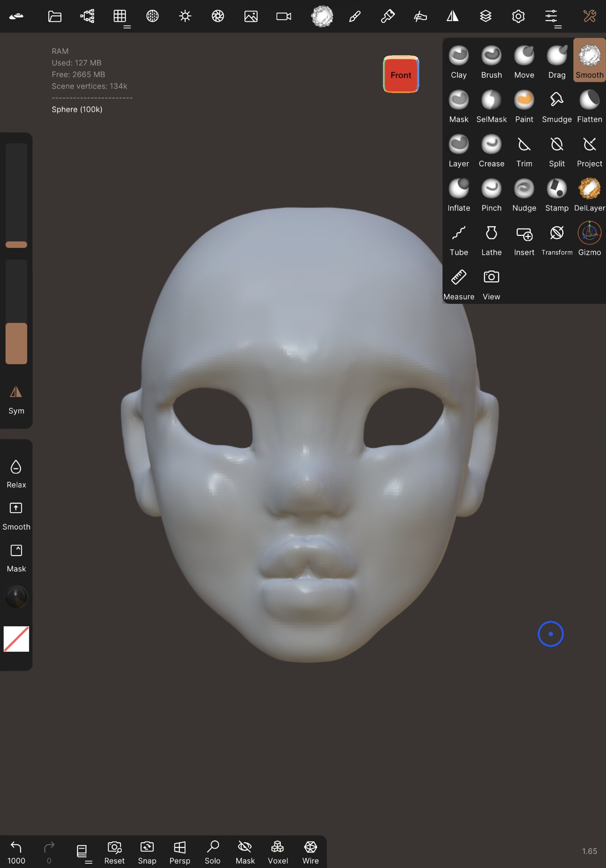Image resolution: width=606 pixels, height=868 pixels.
Task: Open the black material sphere preview
Action: [16, 597]
